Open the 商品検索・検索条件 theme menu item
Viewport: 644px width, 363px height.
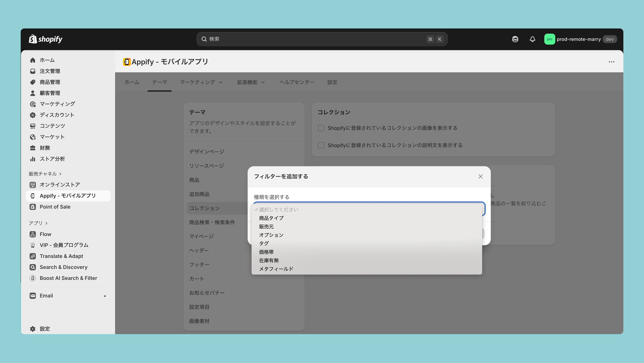(x=212, y=222)
